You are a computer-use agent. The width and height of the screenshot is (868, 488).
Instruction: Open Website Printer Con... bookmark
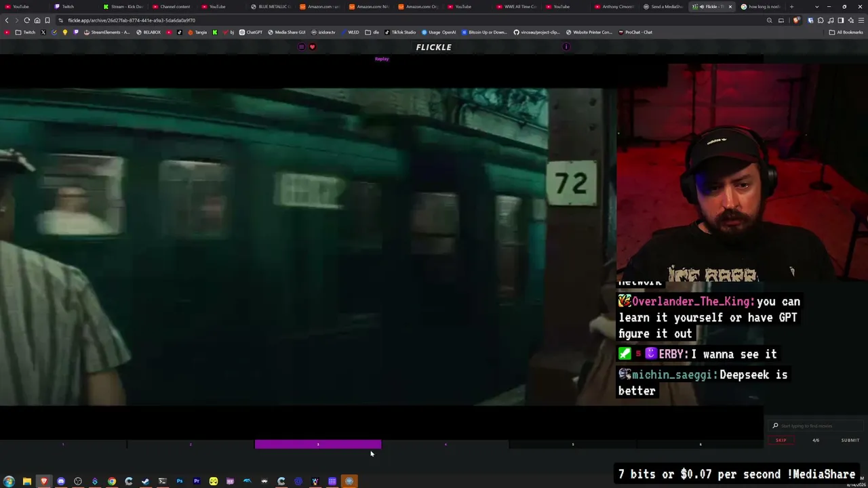589,32
